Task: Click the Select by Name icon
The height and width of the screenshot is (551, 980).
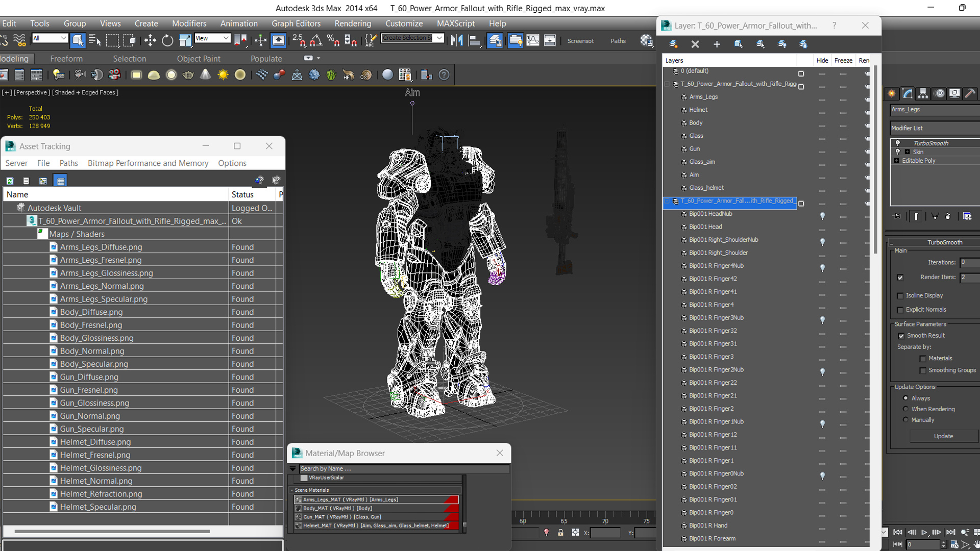Action: point(95,40)
